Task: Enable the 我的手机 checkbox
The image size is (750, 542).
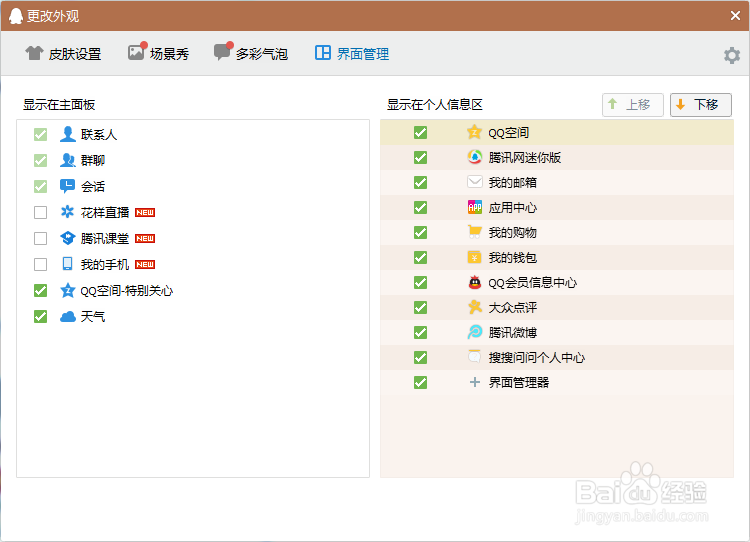Action: [41, 265]
